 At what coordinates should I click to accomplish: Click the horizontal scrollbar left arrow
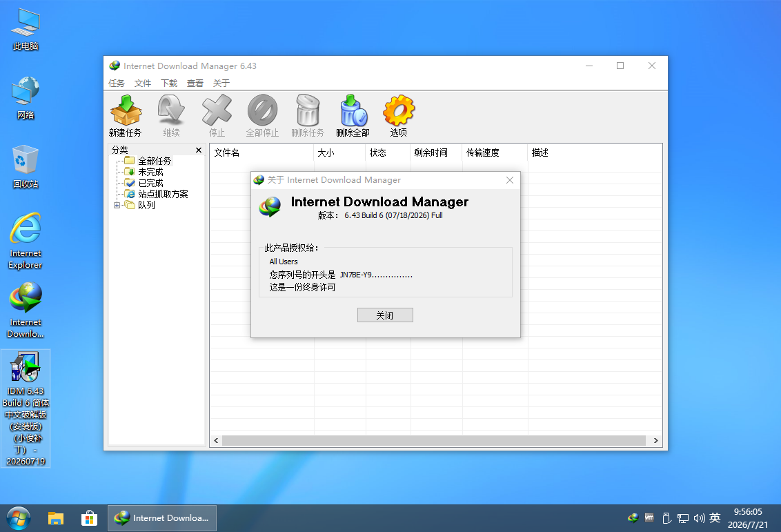click(216, 440)
